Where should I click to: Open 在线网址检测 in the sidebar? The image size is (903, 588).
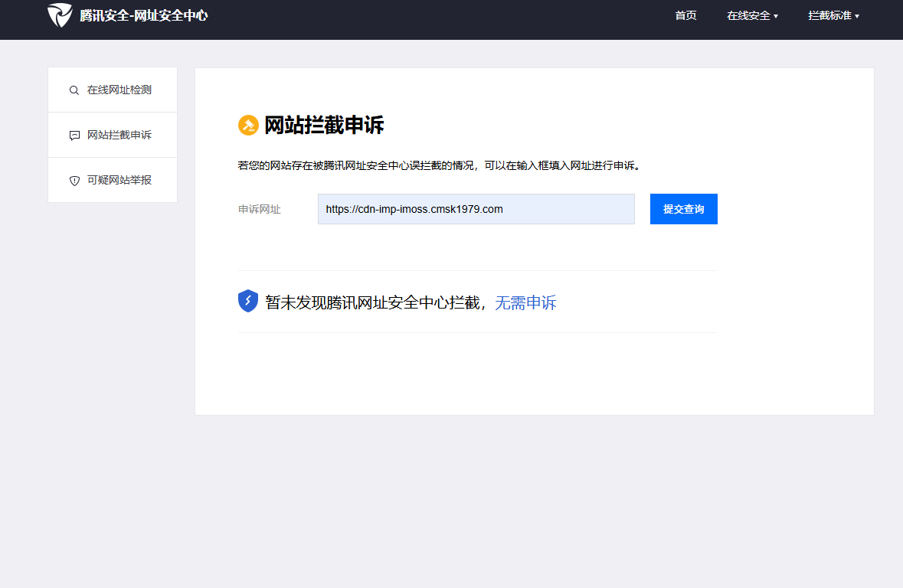(x=113, y=90)
